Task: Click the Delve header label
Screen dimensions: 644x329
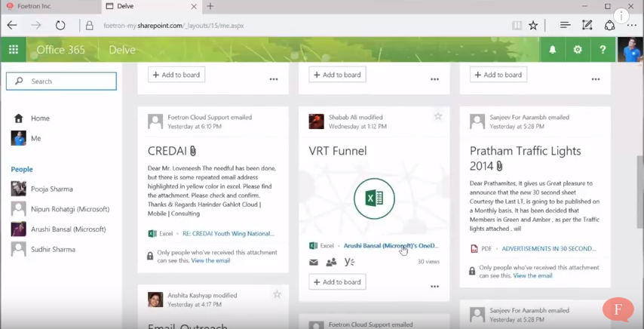Action: click(122, 50)
